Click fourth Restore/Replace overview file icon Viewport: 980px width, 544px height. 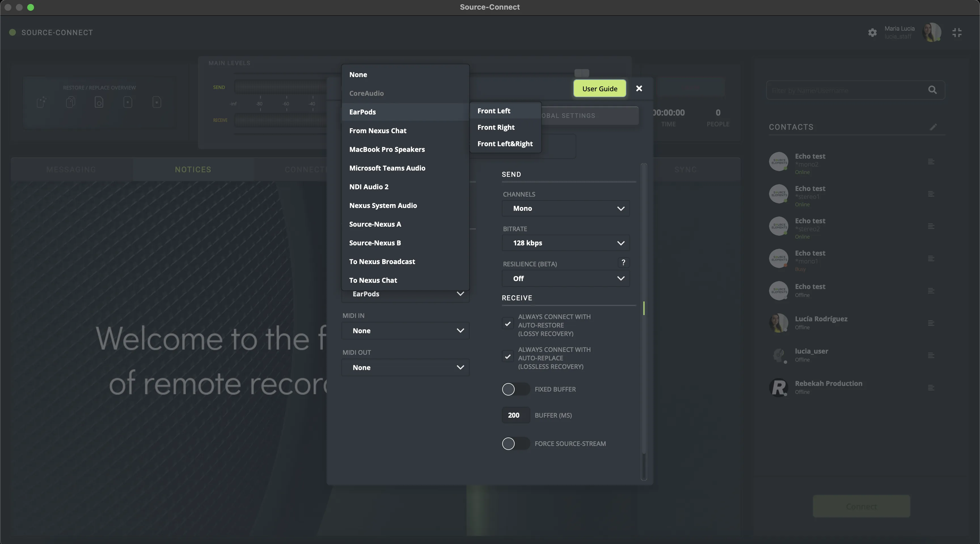click(x=128, y=102)
